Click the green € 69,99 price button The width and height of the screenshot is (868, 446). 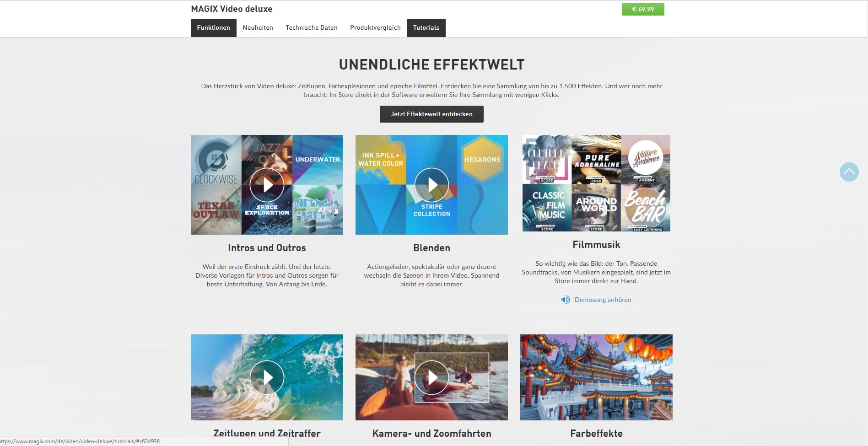[x=643, y=9]
